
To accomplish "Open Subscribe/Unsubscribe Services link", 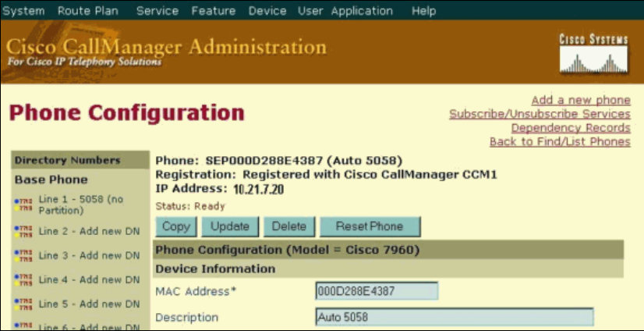I will pos(540,114).
